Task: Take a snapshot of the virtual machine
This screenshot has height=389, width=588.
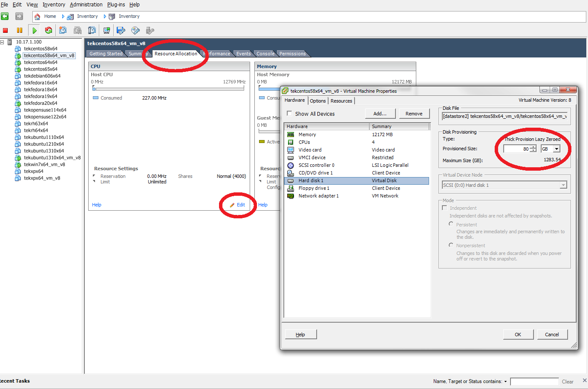Action: coord(63,30)
